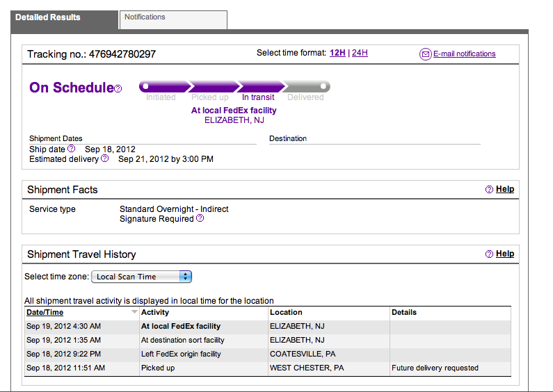Viewport: 553px width, 392px height.
Task: Open the Notifications tab
Action: click(173, 20)
